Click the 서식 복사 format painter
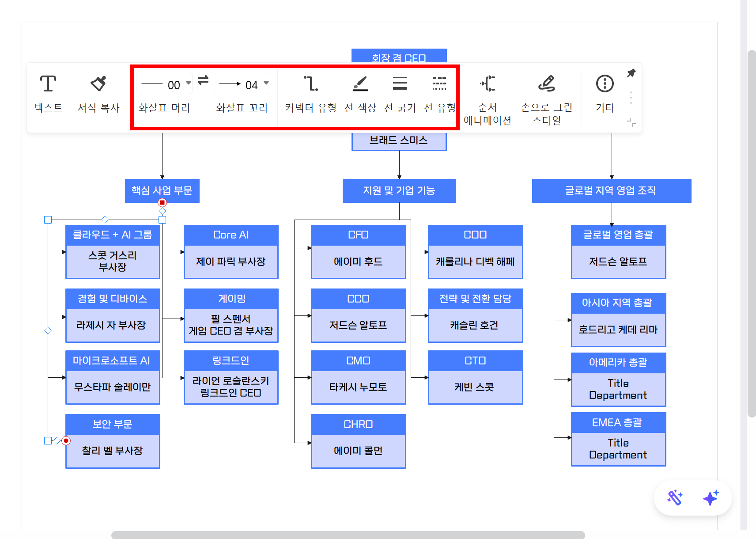756x539 pixels. 98,94
